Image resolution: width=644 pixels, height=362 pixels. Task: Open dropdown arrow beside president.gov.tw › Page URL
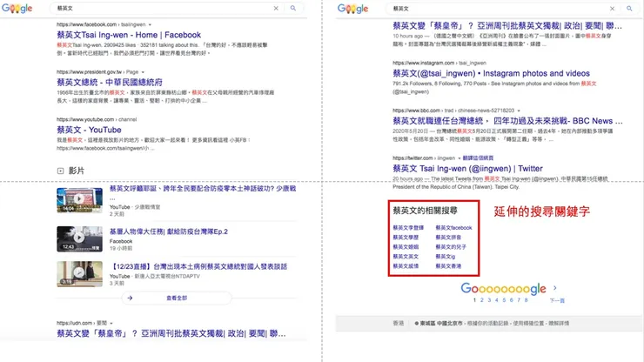tap(143, 72)
